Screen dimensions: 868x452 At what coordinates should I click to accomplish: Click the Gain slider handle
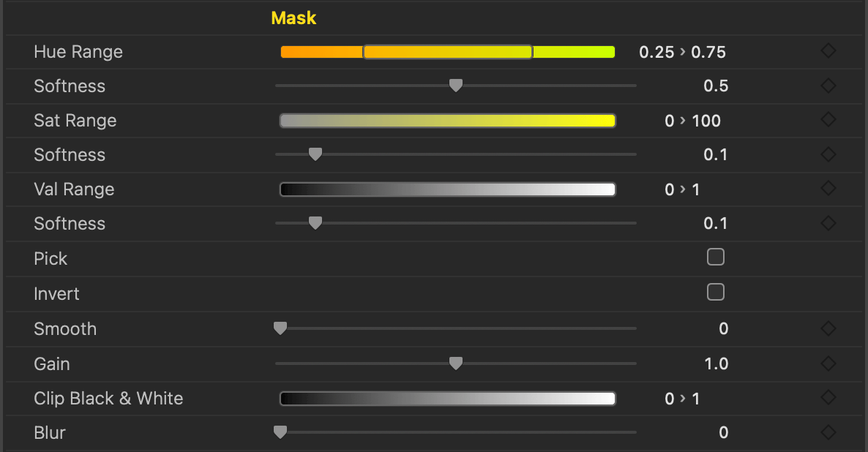[455, 364]
